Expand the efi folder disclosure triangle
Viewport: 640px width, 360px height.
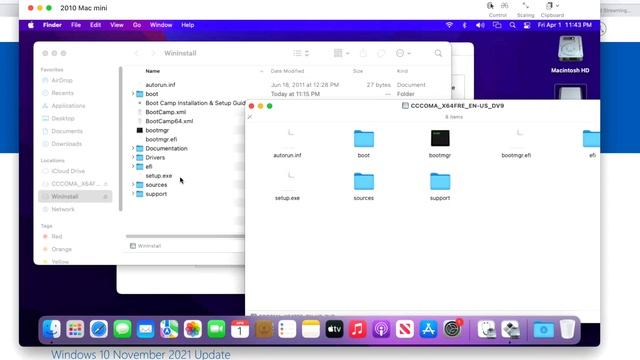133,167
